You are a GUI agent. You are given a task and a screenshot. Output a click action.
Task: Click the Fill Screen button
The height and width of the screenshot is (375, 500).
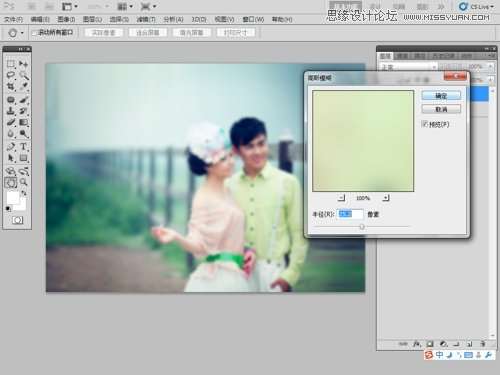[x=191, y=33]
